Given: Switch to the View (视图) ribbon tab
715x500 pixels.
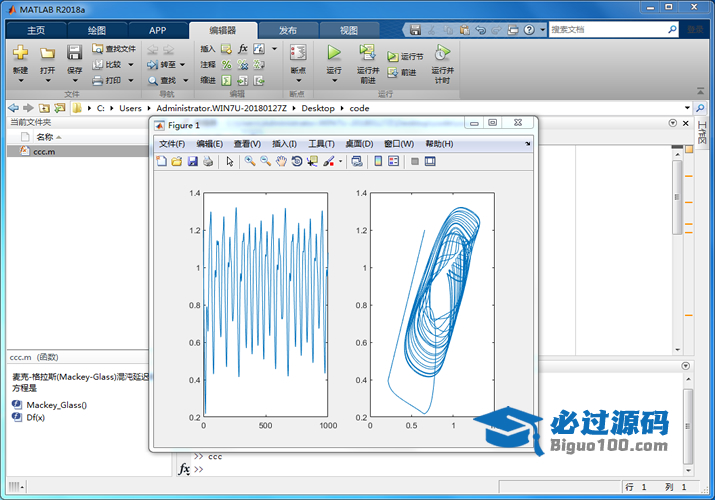Looking at the screenshot, I should (x=349, y=30).
